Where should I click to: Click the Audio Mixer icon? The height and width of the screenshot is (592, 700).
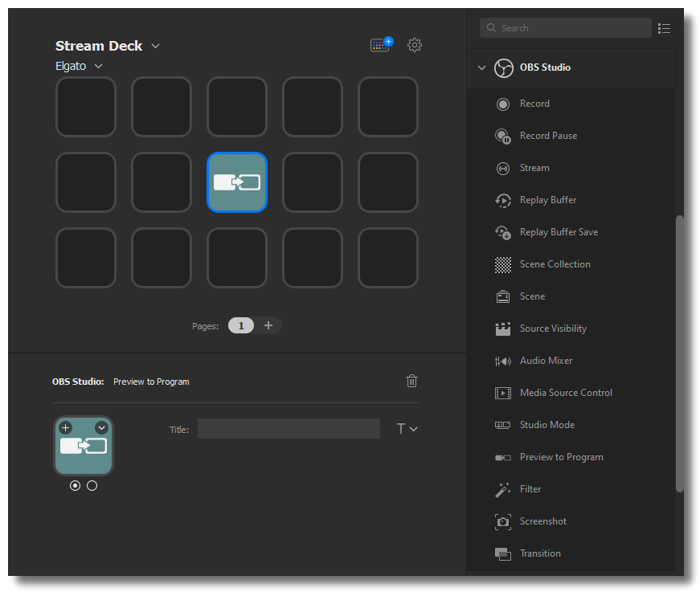[503, 361]
